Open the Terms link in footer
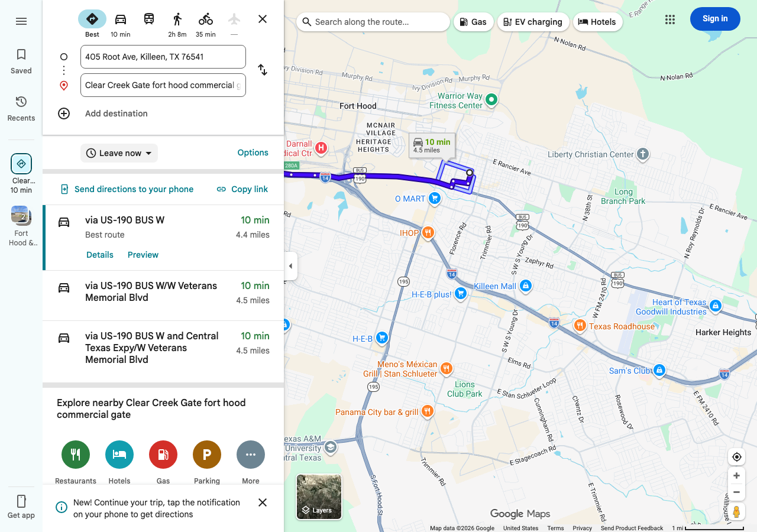Image resolution: width=757 pixels, height=532 pixels. [555, 528]
